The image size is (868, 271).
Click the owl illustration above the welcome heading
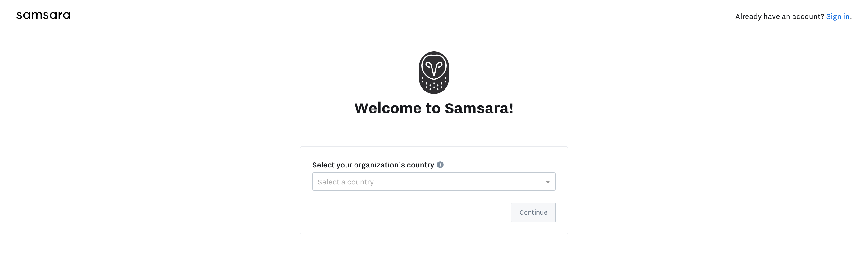coord(434,72)
